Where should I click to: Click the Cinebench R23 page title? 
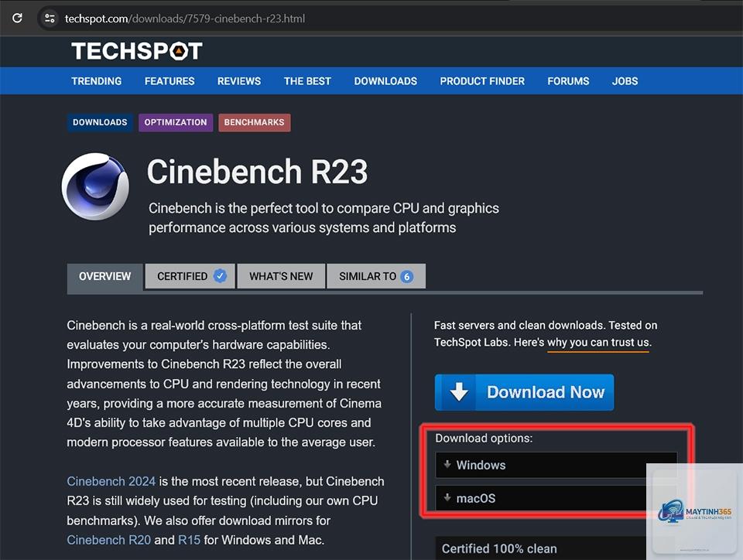tap(257, 172)
